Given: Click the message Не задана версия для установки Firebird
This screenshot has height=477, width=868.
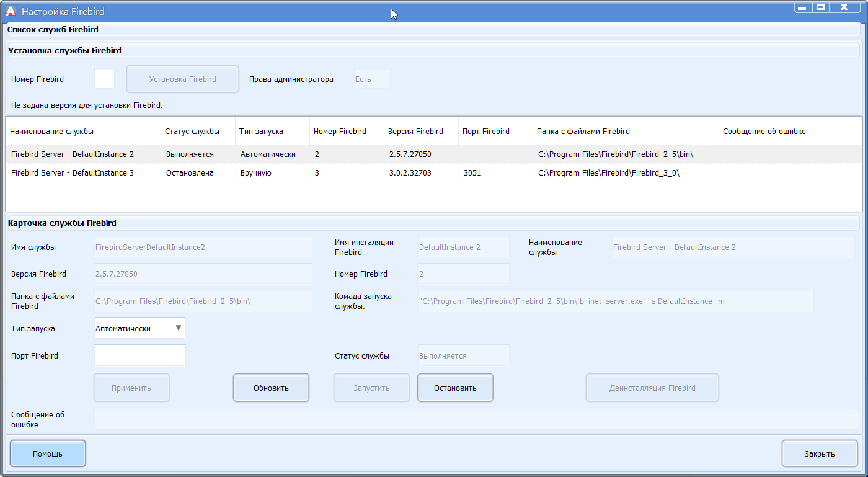Looking at the screenshot, I should [x=87, y=105].
